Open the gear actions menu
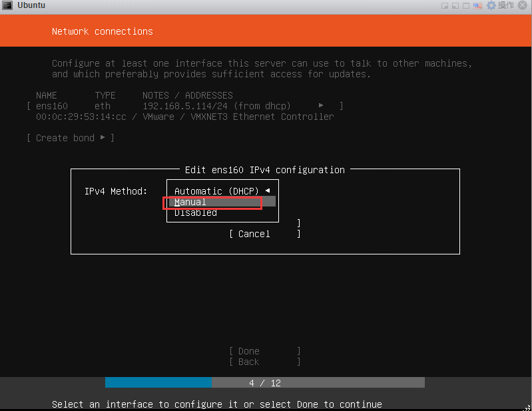 point(491,5)
